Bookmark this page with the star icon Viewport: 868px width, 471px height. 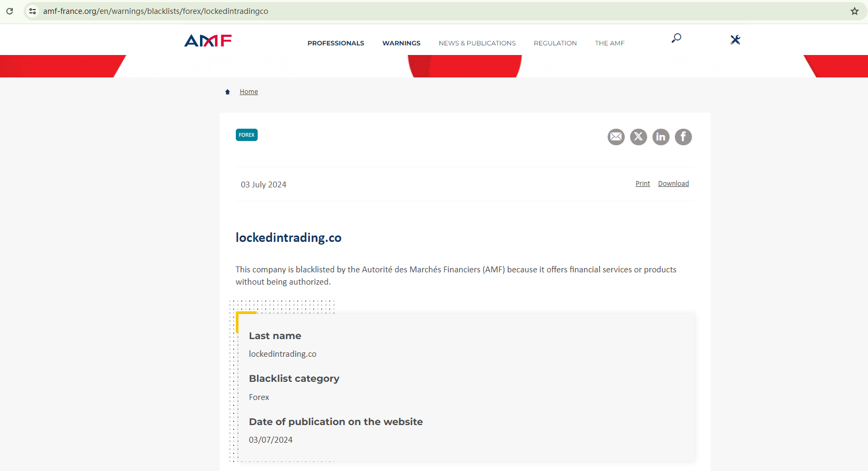pos(855,11)
